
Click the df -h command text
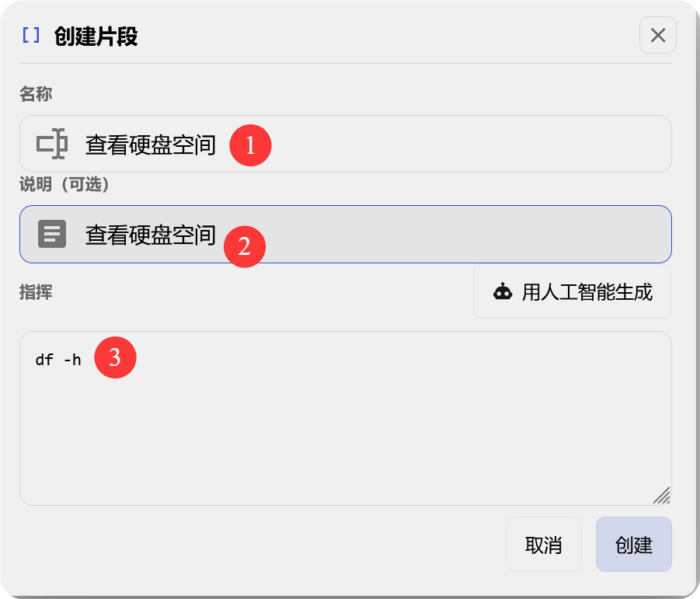click(57, 358)
